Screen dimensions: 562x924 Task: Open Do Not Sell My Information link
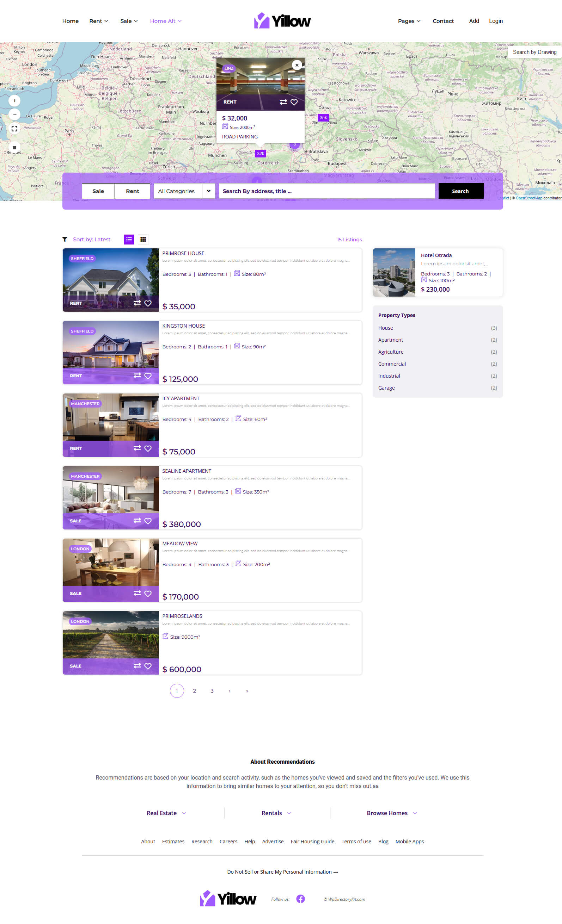282,872
